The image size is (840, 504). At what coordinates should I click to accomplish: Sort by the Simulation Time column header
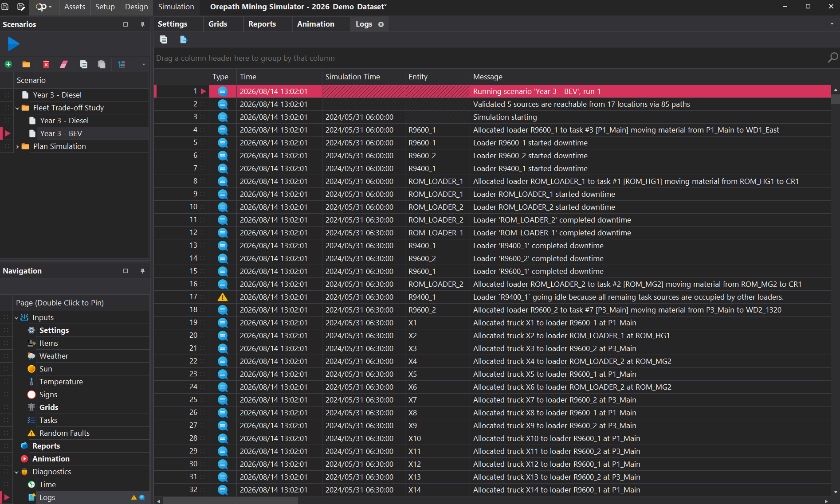(363, 77)
